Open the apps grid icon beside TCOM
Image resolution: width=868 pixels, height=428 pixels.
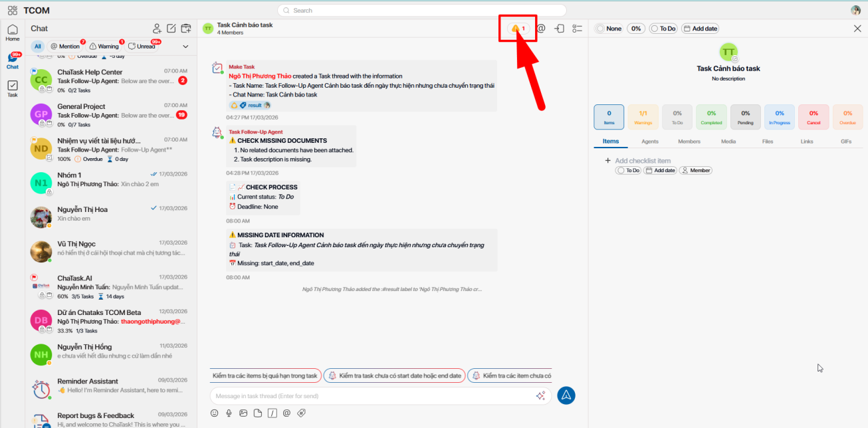(x=13, y=11)
